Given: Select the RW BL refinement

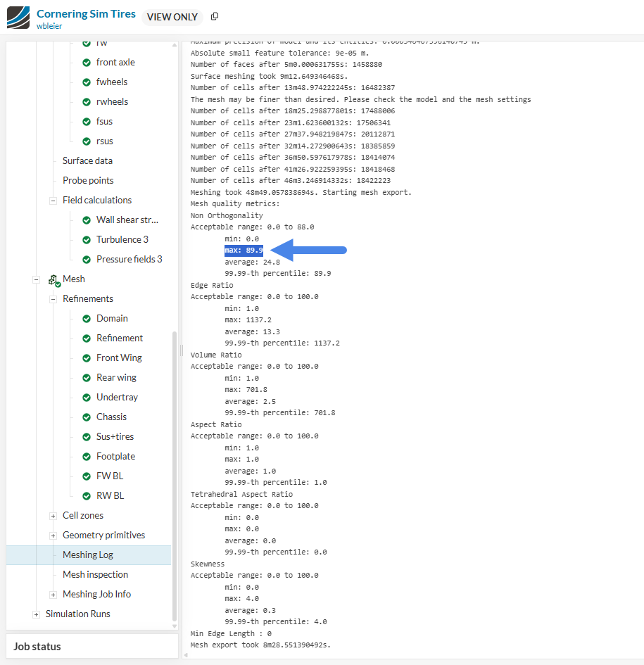Looking at the screenshot, I should pyautogui.click(x=111, y=496).
